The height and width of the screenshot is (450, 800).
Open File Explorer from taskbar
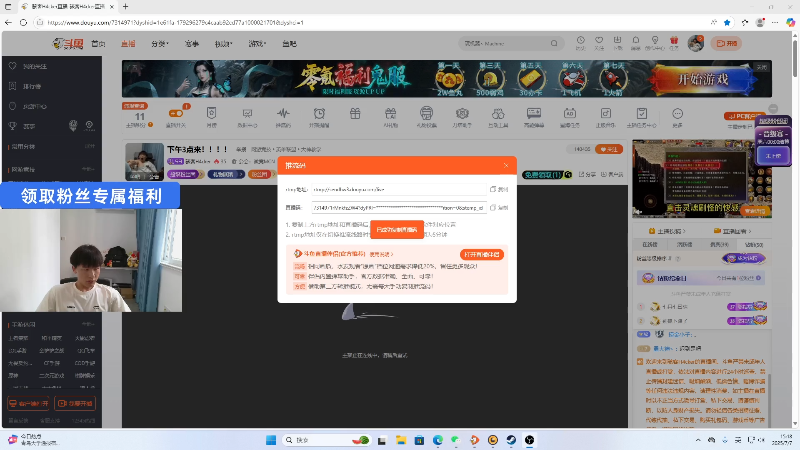[401, 440]
